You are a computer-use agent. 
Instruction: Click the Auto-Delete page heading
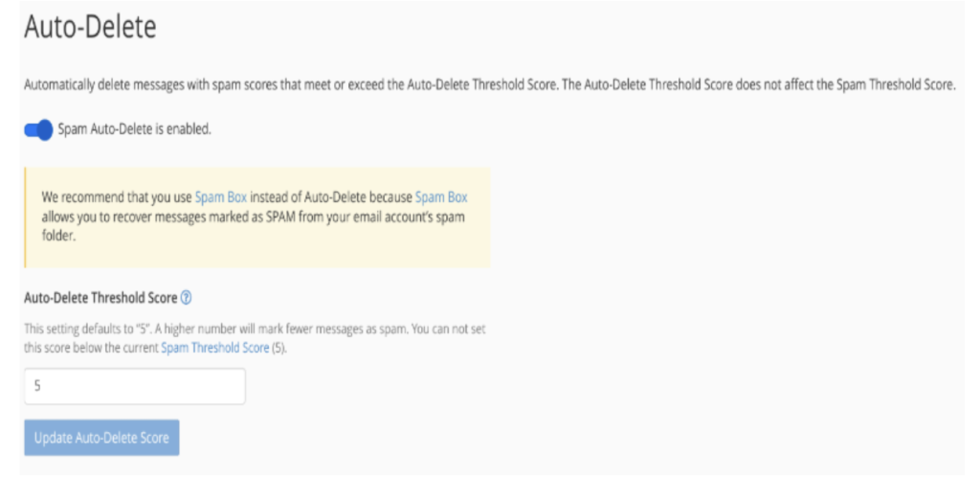point(90,28)
